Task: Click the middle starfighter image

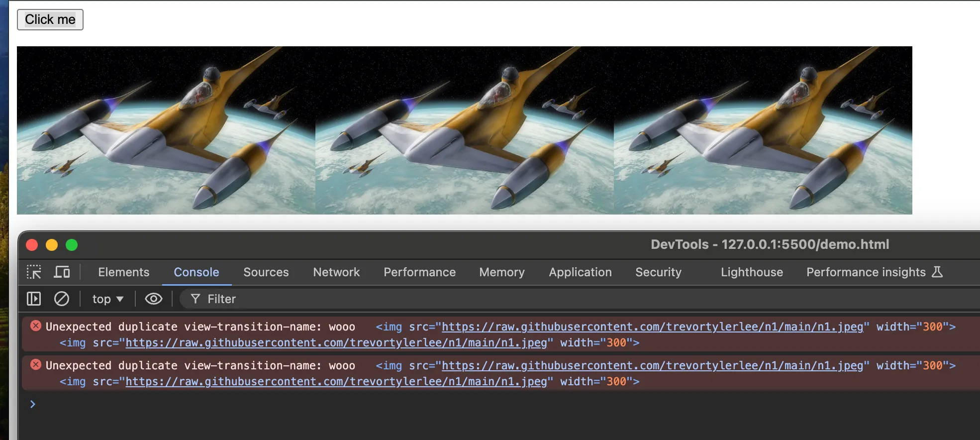Action: click(x=464, y=130)
